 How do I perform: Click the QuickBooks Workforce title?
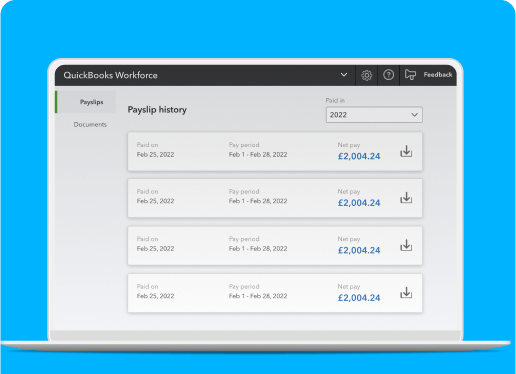click(110, 75)
